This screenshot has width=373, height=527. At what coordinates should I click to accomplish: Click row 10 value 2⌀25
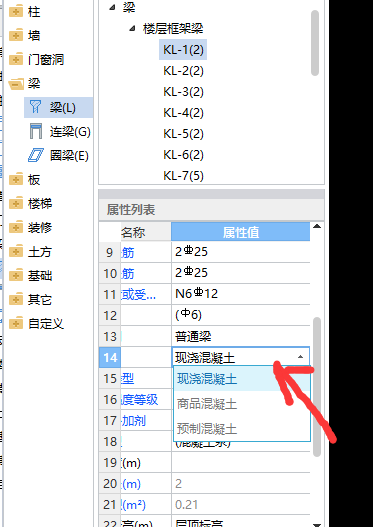click(x=241, y=273)
